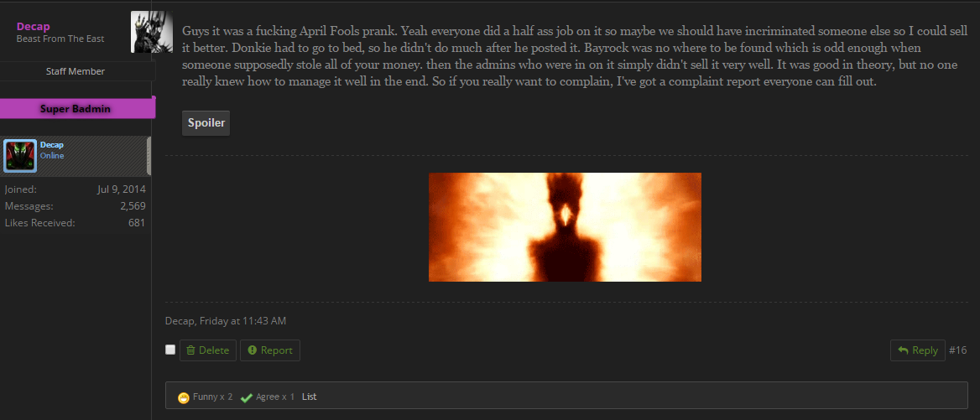Click the trash icon on Delete button

[190, 350]
